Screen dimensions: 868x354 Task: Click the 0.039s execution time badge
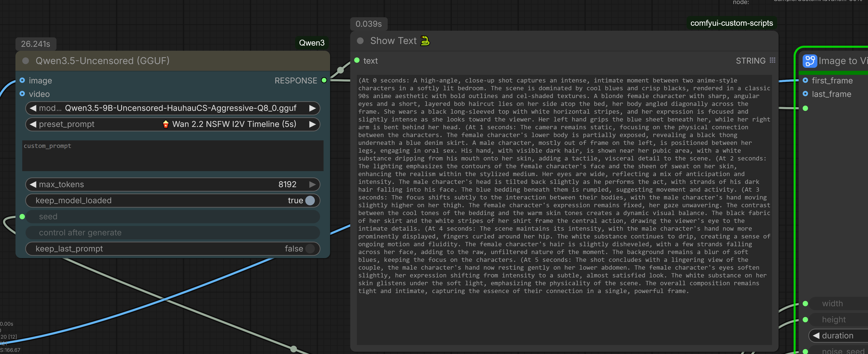369,24
